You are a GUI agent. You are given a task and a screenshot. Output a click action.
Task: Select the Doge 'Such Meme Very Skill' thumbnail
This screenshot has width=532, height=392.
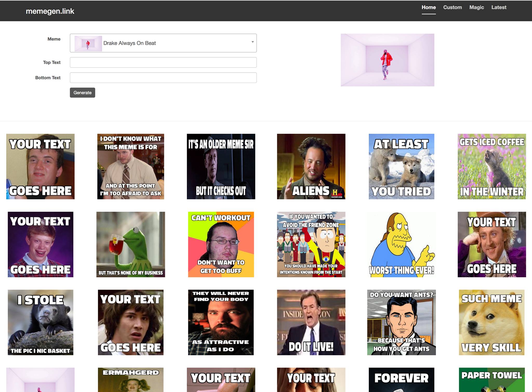(x=492, y=322)
